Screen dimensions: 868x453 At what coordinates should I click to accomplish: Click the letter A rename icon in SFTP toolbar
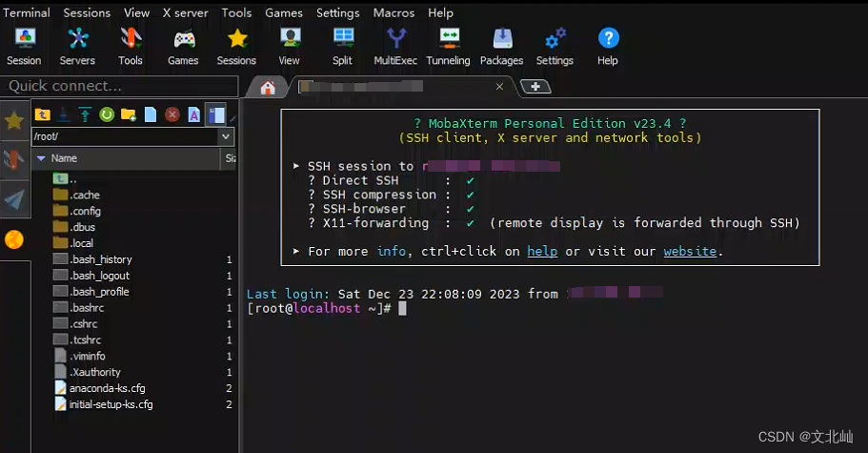[x=193, y=114]
